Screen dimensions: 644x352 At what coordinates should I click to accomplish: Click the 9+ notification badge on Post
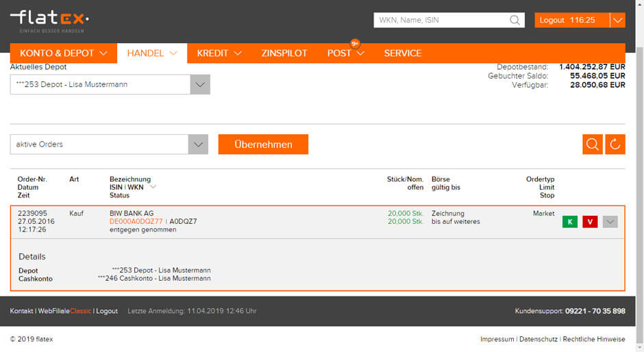355,44
